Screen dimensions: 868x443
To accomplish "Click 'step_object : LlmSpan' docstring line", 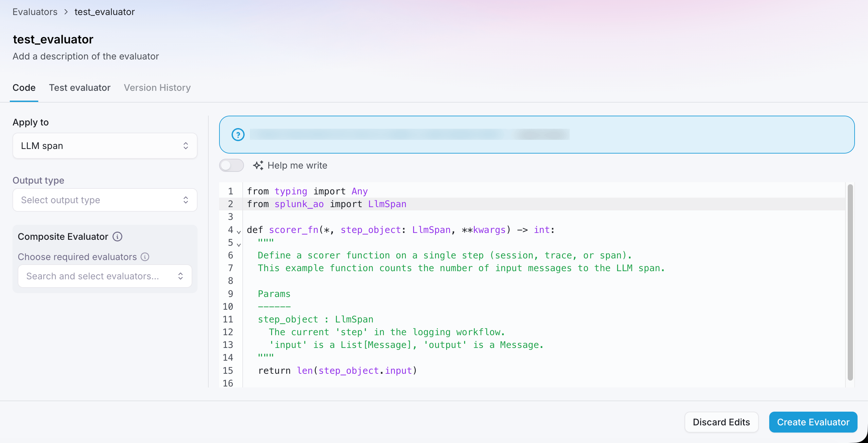I will [x=315, y=319].
